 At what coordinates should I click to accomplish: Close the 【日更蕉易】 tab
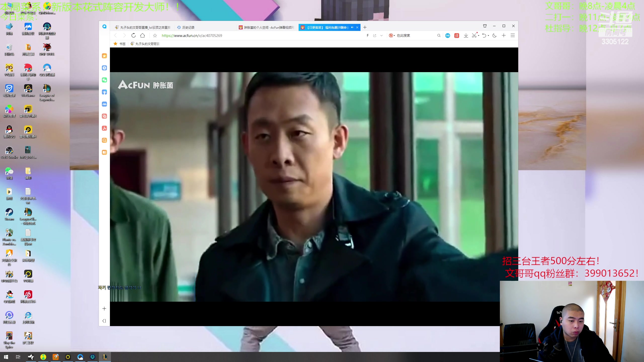(x=357, y=27)
